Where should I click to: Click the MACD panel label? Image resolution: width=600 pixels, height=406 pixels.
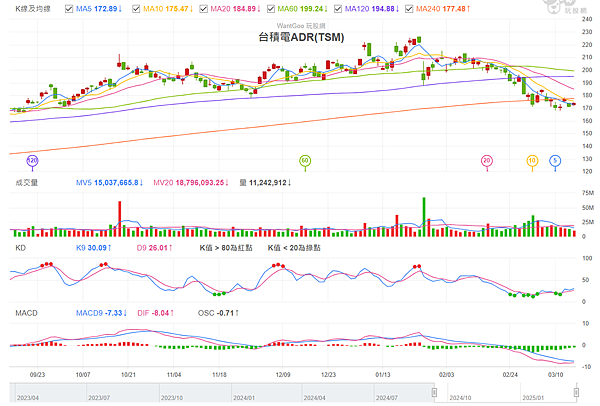coord(26,313)
